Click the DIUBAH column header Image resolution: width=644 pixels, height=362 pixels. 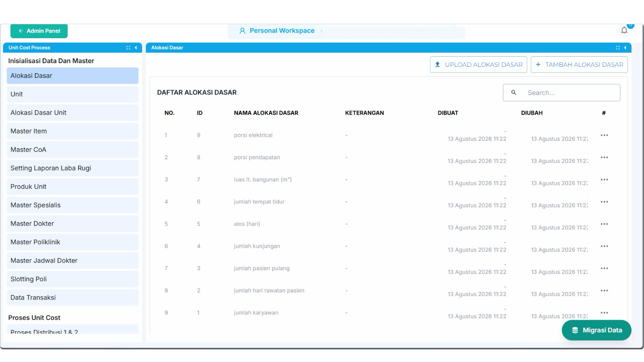coord(532,113)
